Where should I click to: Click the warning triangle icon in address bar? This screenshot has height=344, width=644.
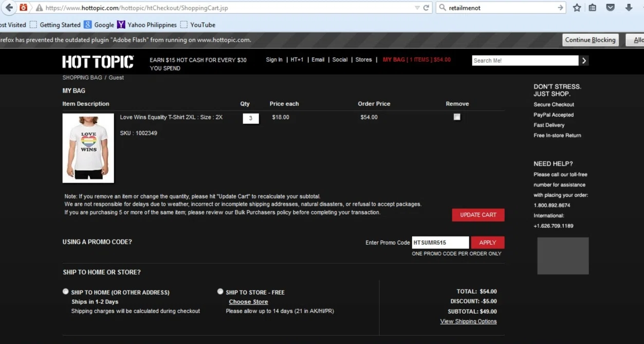point(39,8)
